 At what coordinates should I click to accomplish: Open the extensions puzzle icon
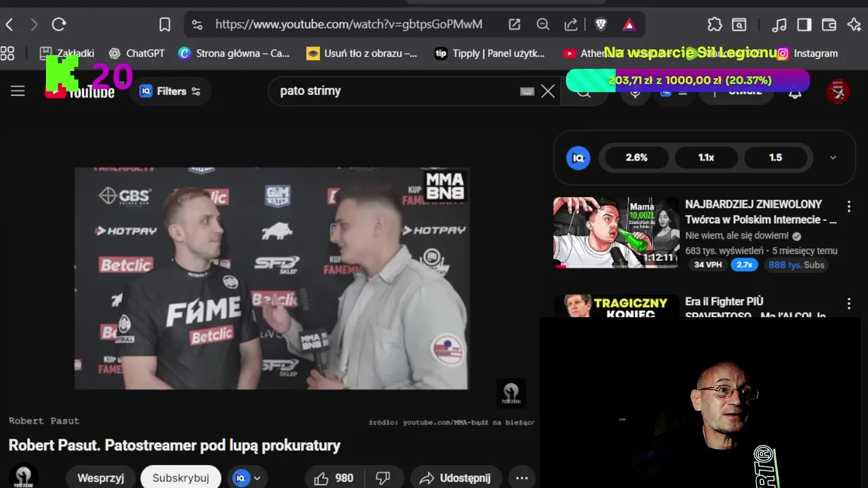click(x=715, y=25)
